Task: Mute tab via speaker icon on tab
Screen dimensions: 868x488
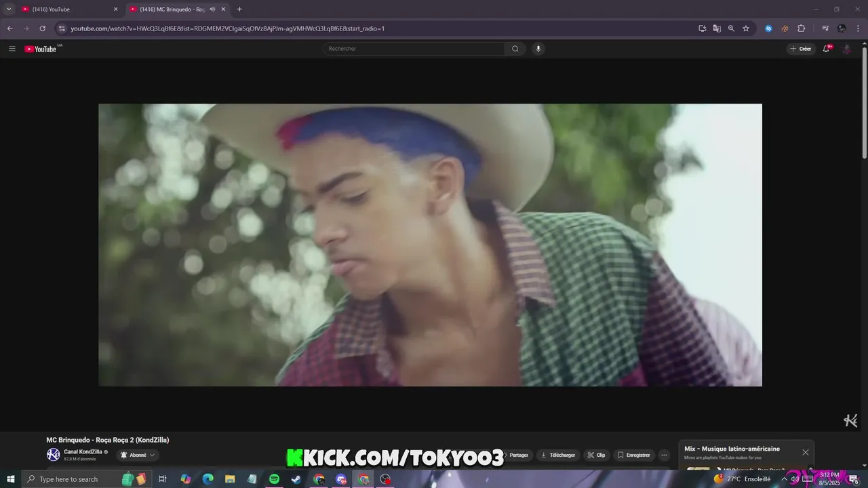Action: click(x=212, y=9)
